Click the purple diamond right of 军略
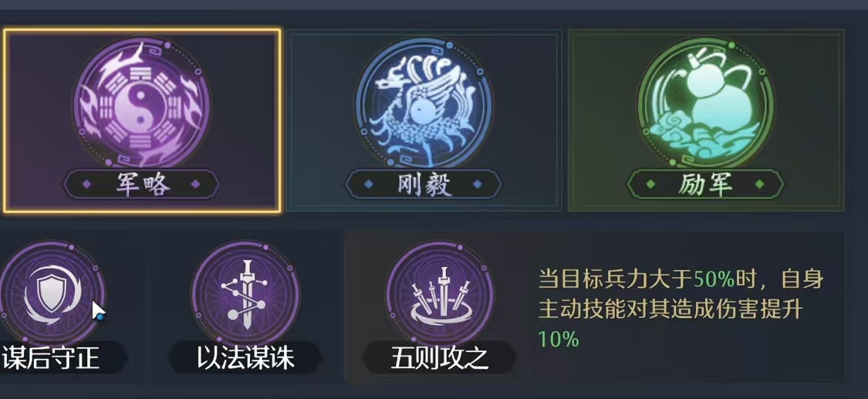The image size is (868, 399). [195, 184]
